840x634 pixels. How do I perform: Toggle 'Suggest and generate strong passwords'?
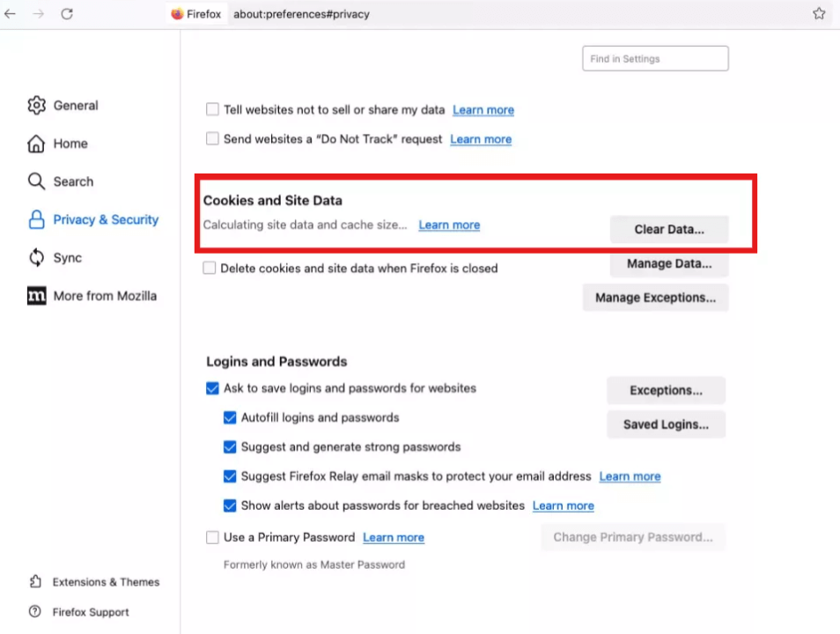(230, 447)
